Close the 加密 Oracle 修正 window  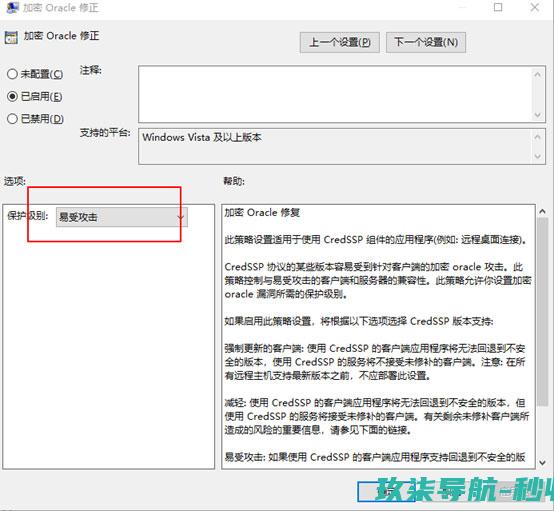pyautogui.click(x=535, y=7)
